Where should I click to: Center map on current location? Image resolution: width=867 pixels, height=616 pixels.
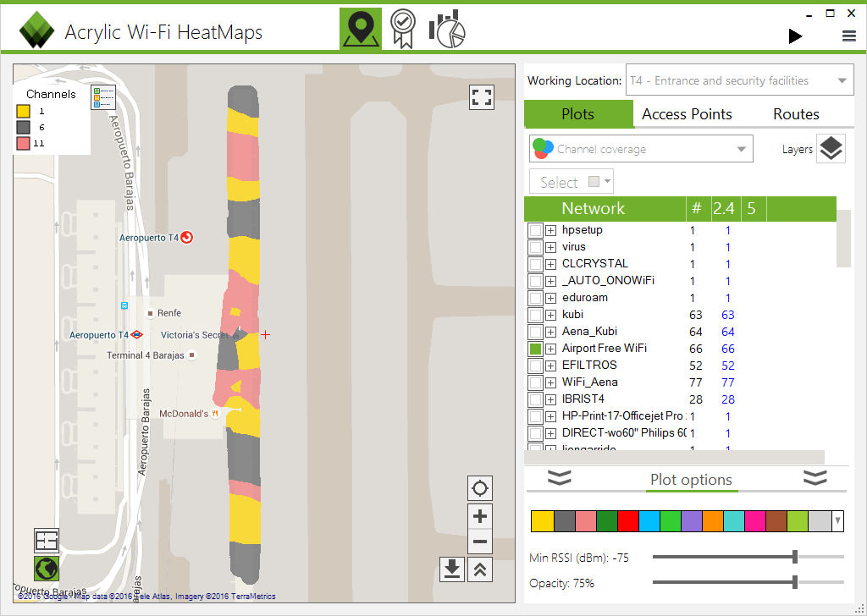(x=480, y=488)
